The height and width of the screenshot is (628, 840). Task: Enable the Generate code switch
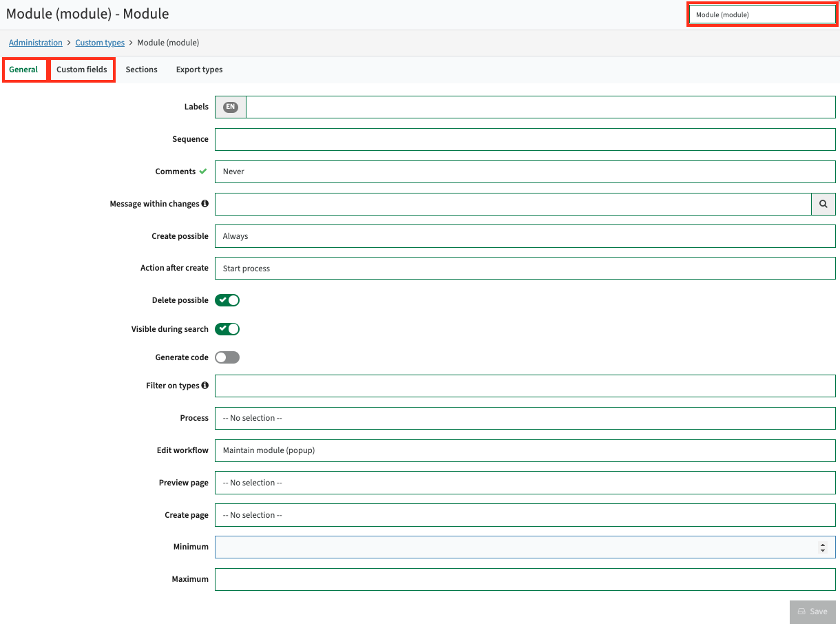pyautogui.click(x=227, y=357)
